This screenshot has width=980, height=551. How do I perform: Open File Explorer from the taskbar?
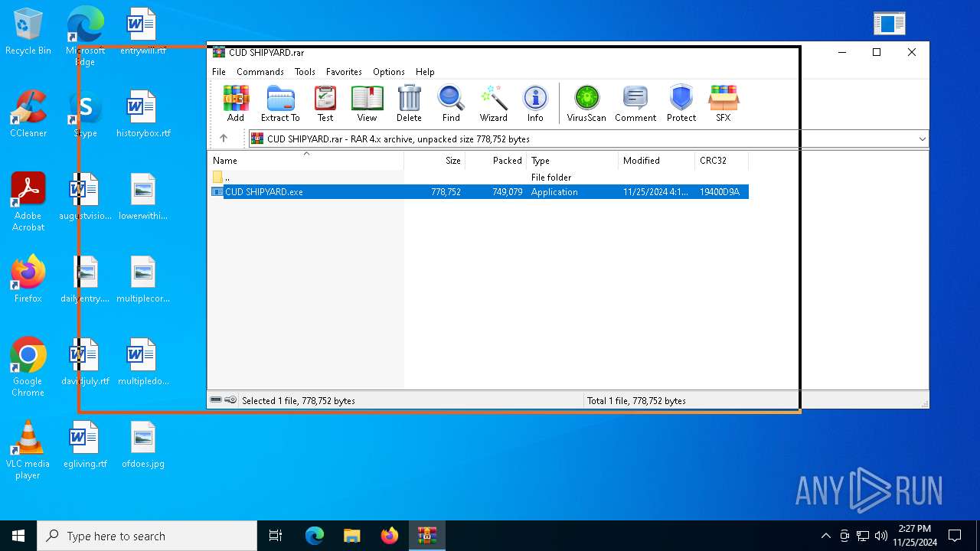(x=352, y=536)
